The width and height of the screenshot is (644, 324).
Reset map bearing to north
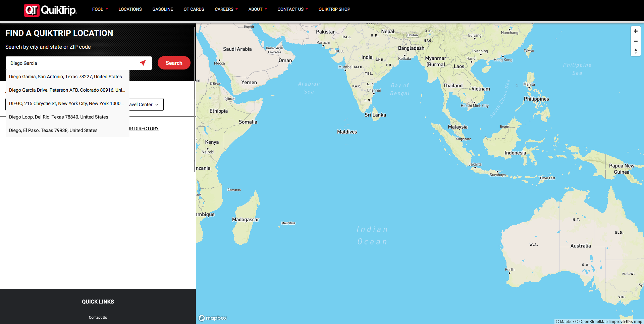click(x=636, y=51)
